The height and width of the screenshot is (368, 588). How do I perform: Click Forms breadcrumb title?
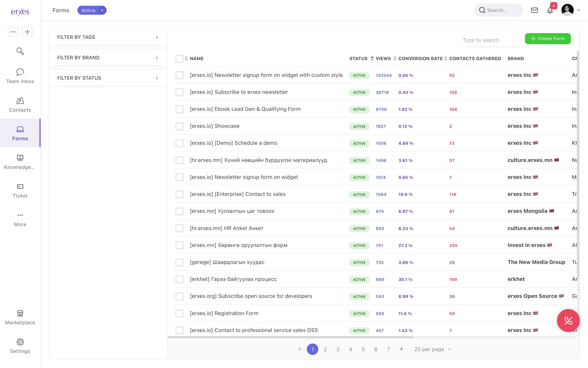click(x=61, y=10)
